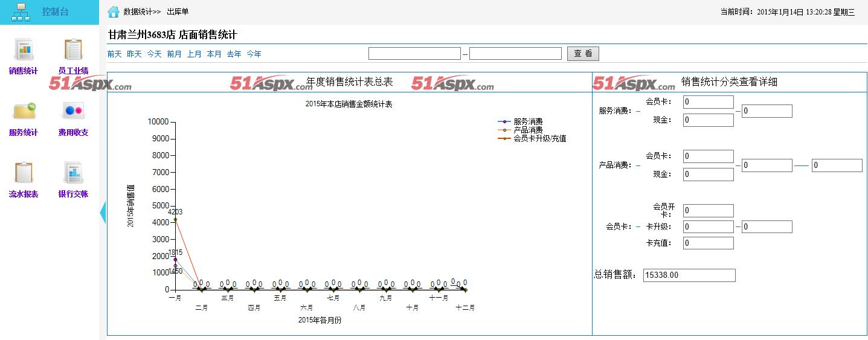Click the current time display
Viewport: 868px width, 340px height.
click(788, 11)
